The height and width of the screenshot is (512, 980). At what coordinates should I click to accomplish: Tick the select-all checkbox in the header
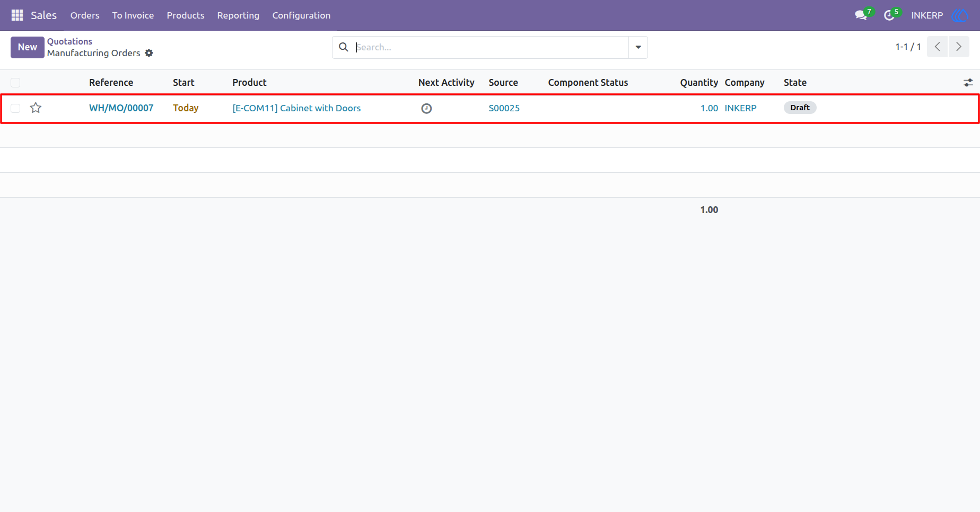(x=15, y=83)
